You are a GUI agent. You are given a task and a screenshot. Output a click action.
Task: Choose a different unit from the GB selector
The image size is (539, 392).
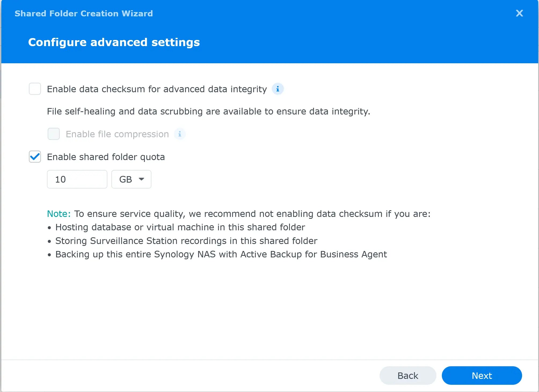point(131,179)
